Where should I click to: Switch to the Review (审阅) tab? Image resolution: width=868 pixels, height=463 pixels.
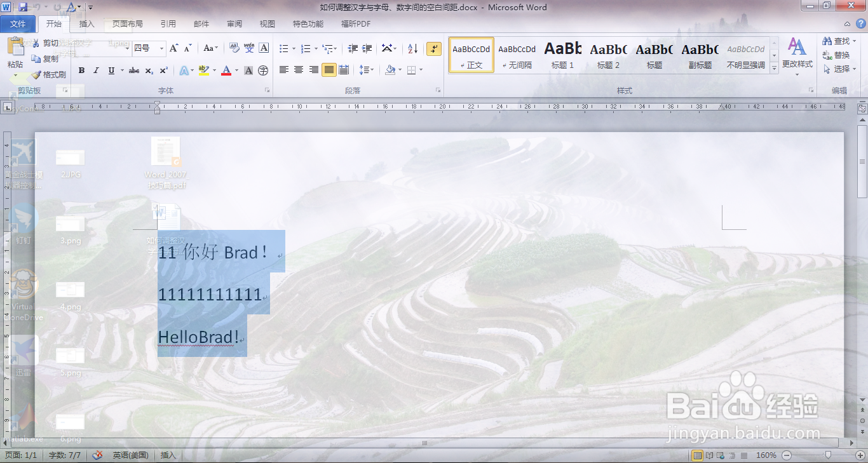tap(234, 24)
